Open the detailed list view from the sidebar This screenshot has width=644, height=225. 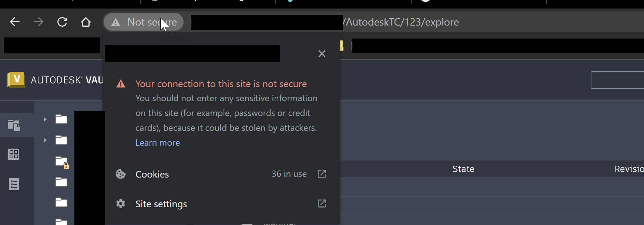pyautogui.click(x=14, y=184)
